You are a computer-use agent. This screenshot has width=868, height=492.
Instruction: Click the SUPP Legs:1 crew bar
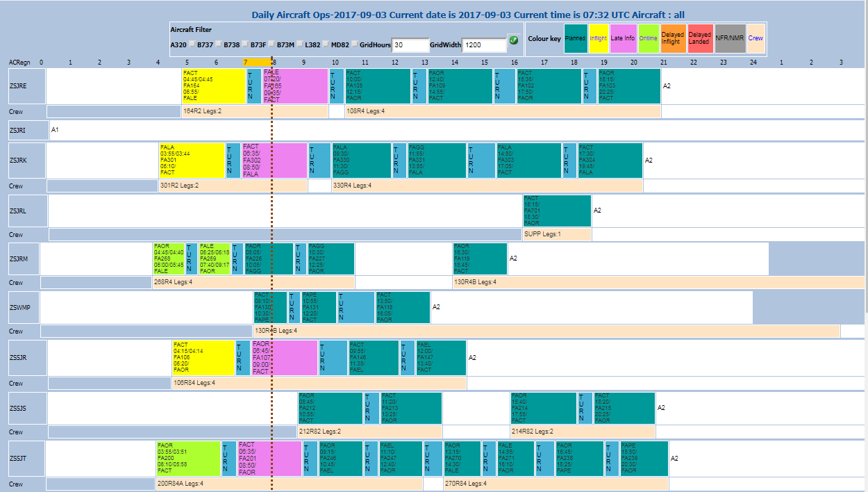tap(556, 234)
